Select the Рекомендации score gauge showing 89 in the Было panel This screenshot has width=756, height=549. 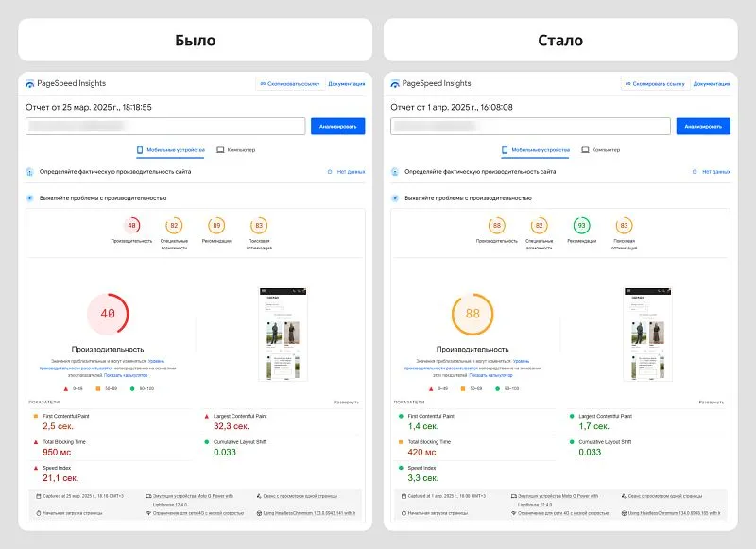[x=216, y=226]
